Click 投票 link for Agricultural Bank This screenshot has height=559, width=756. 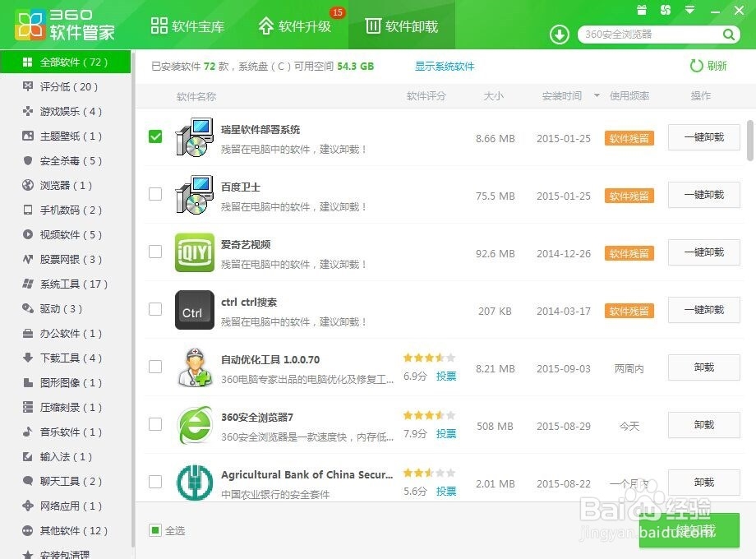tap(446, 491)
